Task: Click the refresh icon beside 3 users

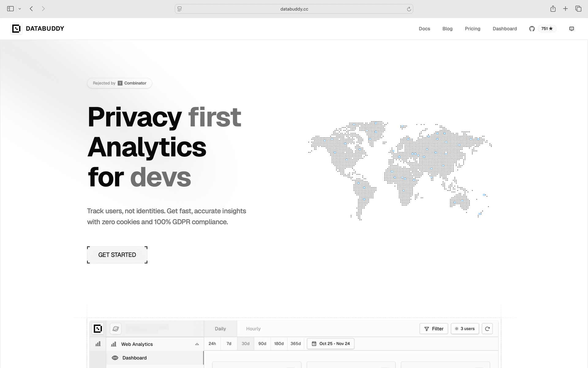Action: coord(487,328)
